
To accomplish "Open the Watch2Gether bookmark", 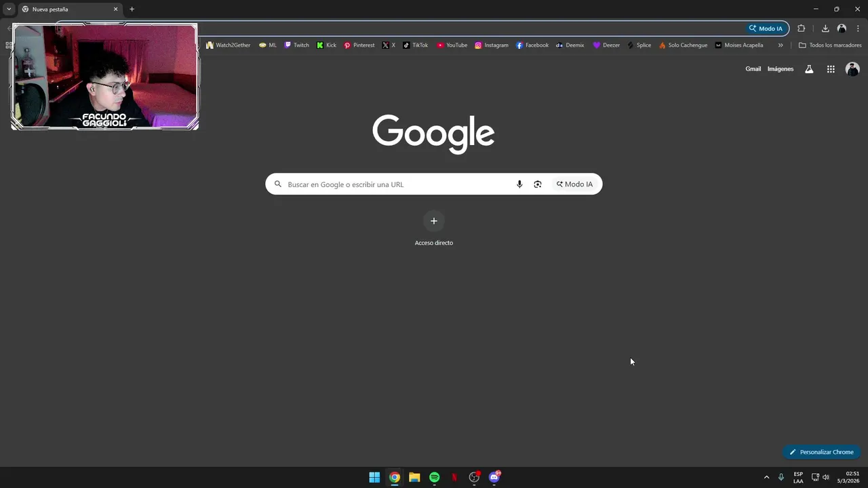I will [229, 45].
